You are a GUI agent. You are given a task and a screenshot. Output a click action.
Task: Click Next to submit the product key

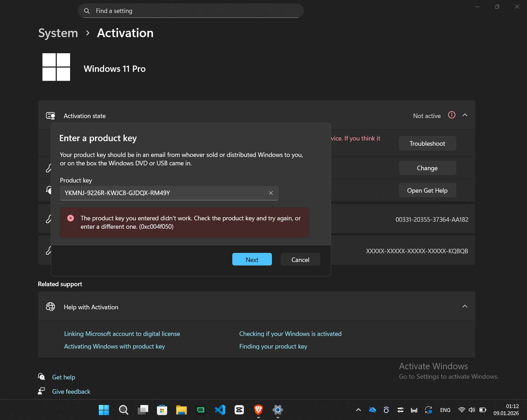click(x=252, y=259)
